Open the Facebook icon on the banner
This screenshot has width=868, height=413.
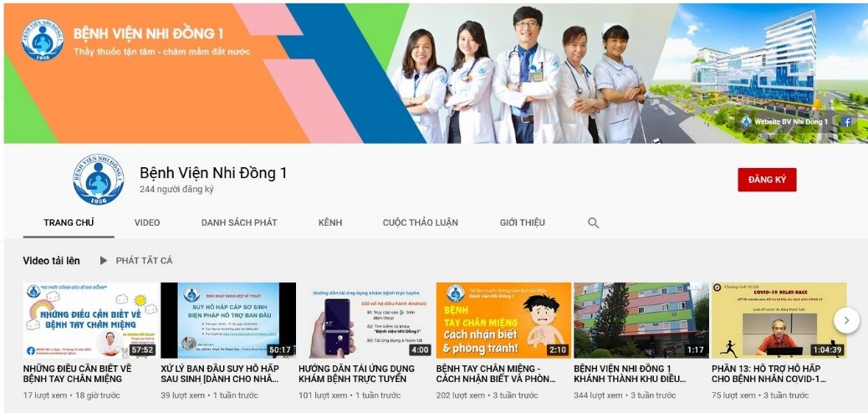point(846,122)
